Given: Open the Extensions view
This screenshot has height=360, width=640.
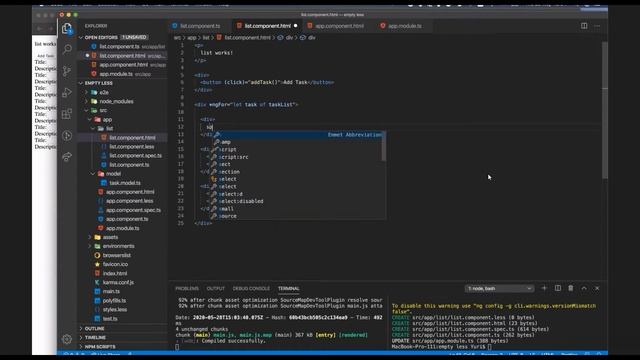Looking at the screenshot, I should pyautogui.click(x=67, y=114).
